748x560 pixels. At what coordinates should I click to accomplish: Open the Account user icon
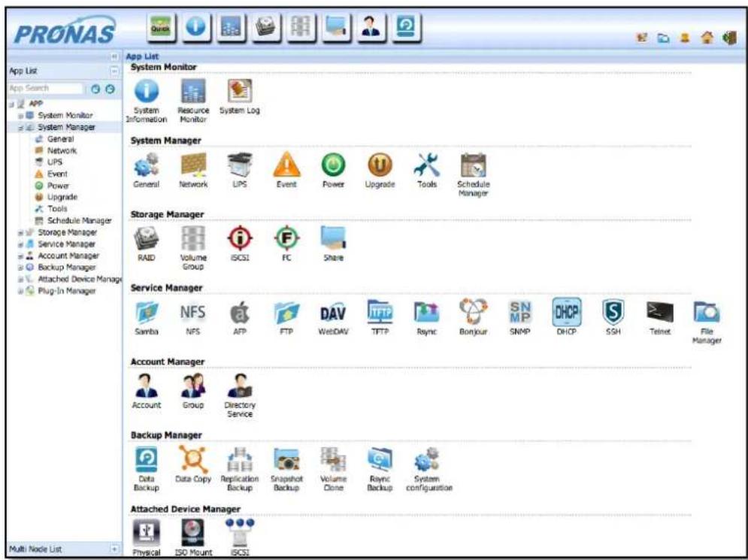[147, 386]
